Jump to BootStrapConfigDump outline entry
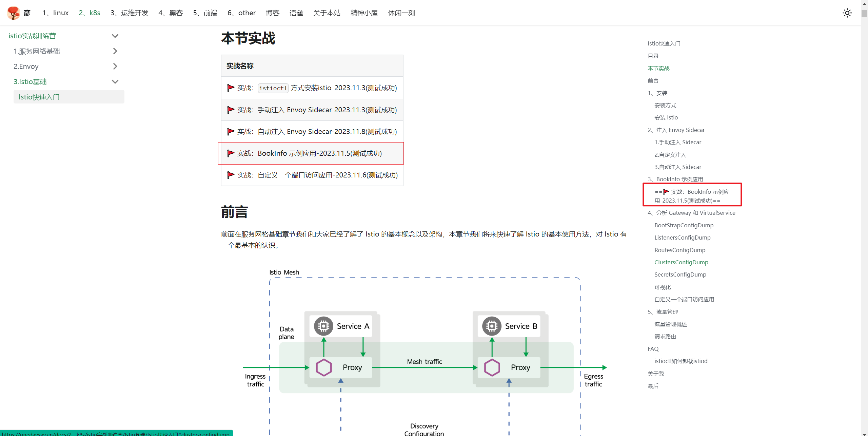 tap(684, 225)
